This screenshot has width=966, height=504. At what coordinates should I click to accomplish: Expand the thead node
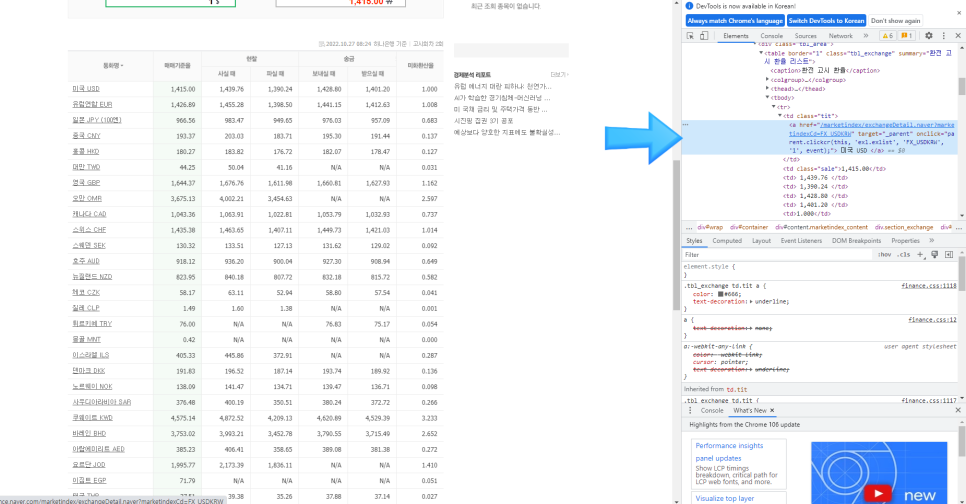[x=767, y=89]
